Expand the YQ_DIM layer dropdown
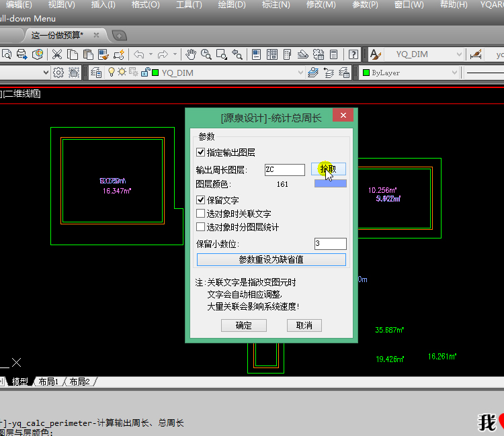504x436 pixels. tap(300, 73)
